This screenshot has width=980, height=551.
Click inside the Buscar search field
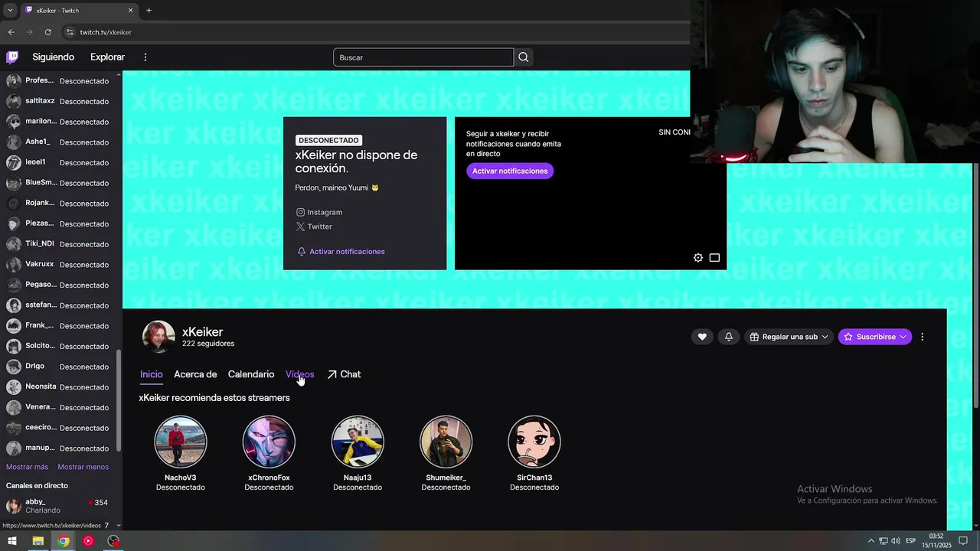423,57
